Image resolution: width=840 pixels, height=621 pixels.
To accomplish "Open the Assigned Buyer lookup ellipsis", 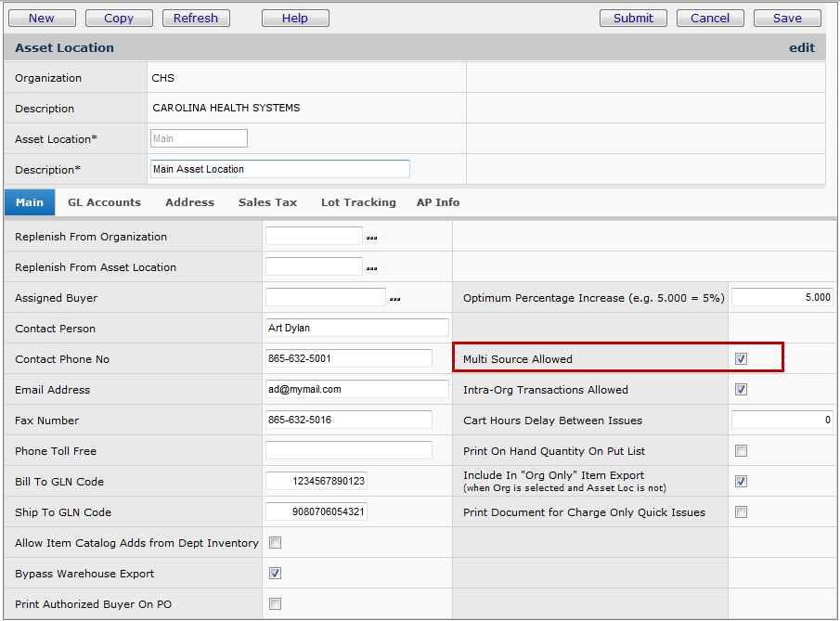I will 394,299.
